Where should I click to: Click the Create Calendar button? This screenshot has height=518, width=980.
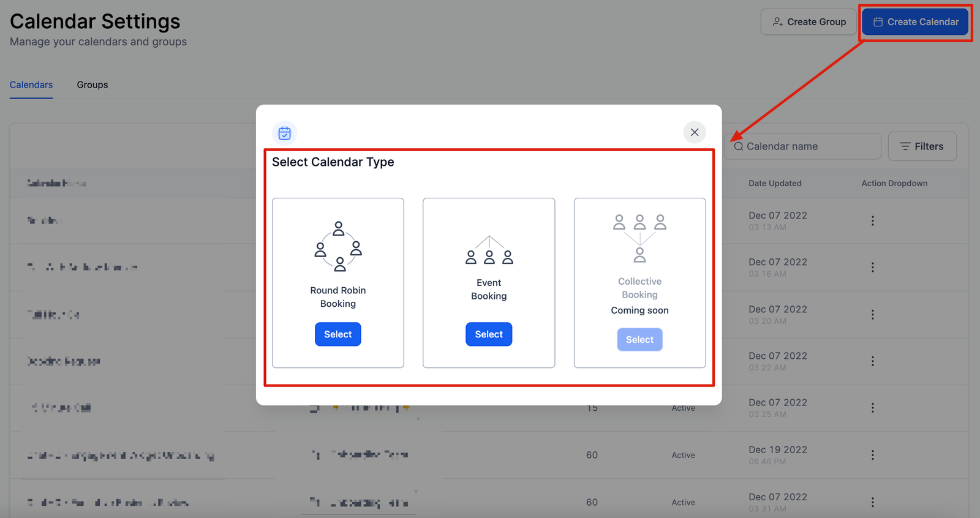(915, 22)
